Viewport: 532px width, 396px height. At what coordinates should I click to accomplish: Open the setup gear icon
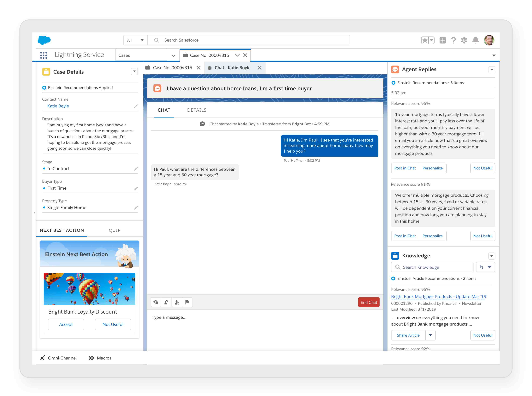(x=464, y=40)
